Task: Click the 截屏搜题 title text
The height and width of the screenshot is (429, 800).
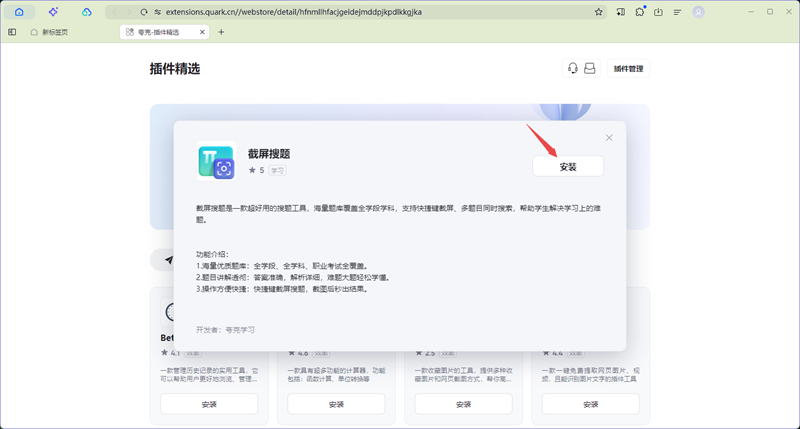Action: 269,154
